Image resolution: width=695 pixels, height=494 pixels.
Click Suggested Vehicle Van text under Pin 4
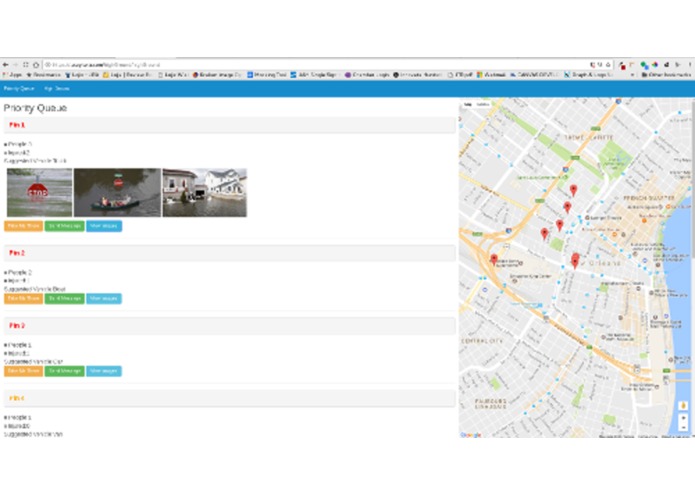(x=33, y=434)
